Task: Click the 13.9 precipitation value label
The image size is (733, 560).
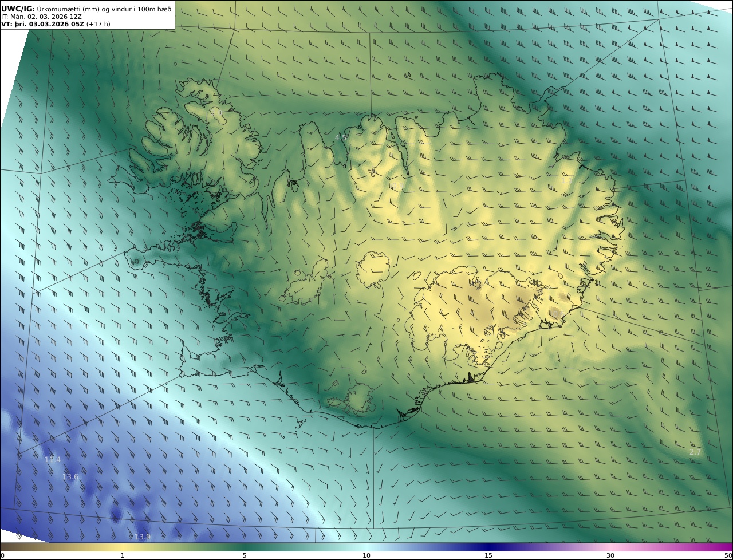Action: click(x=143, y=537)
